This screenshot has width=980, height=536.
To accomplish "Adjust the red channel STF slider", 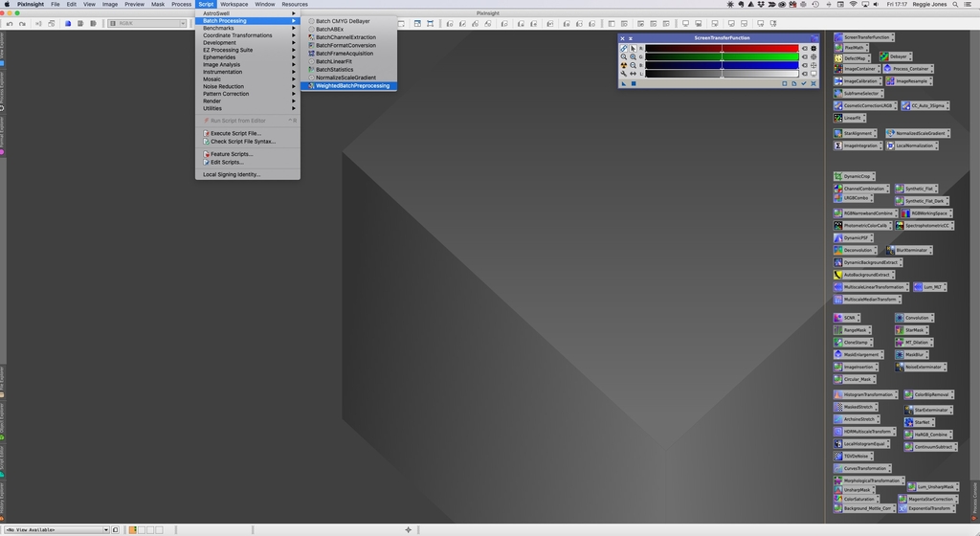I will (x=722, y=48).
